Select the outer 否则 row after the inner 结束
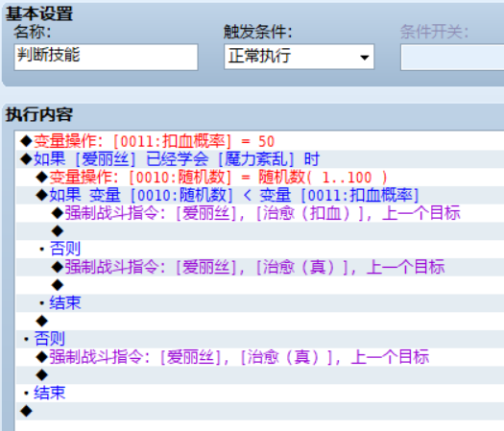This screenshot has height=431, width=504. coord(260,339)
